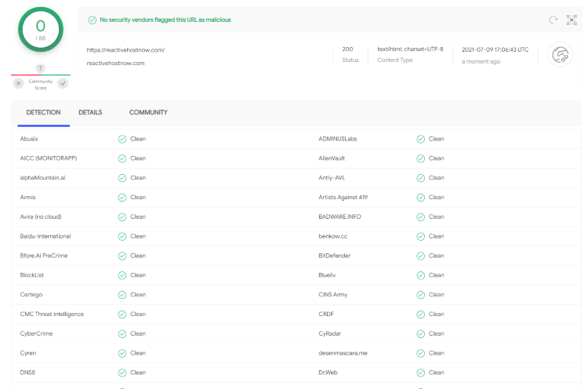Click the Clean check icon for Dr.Web

[420, 373]
